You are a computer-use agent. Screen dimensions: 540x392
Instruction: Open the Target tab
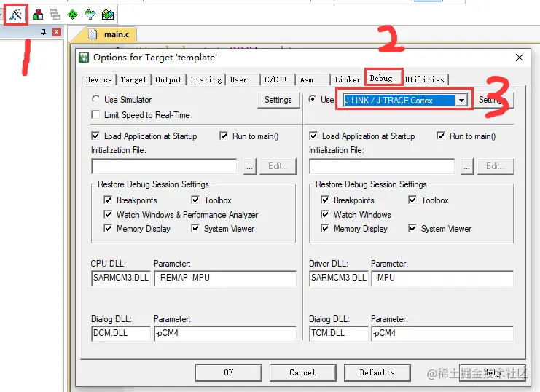133,79
